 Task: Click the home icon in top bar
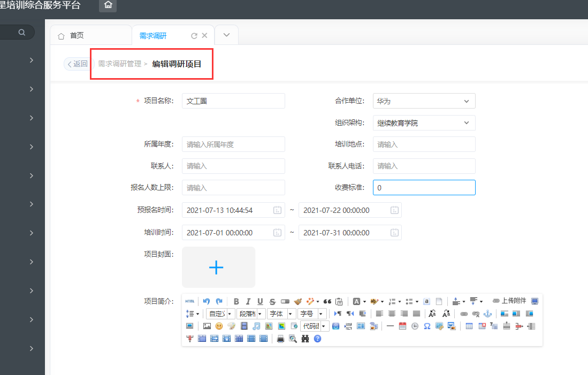click(x=108, y=5)
